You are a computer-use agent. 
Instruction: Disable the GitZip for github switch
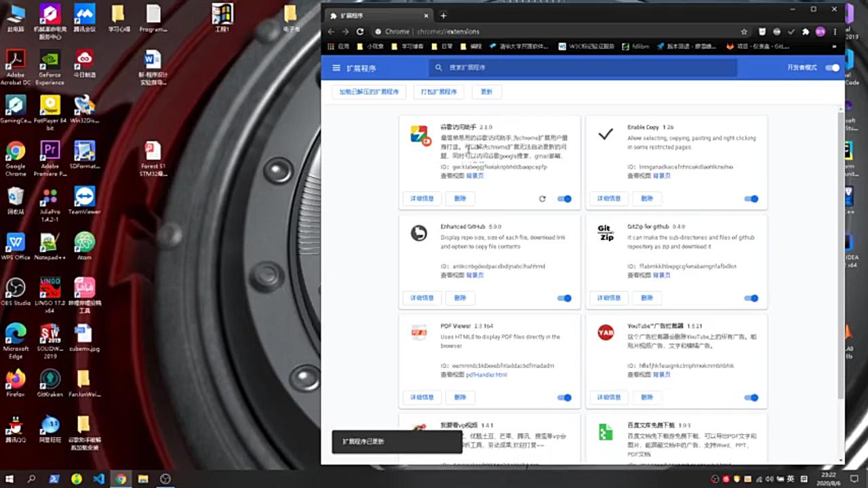pyautogui.click(x=751, y=298)
